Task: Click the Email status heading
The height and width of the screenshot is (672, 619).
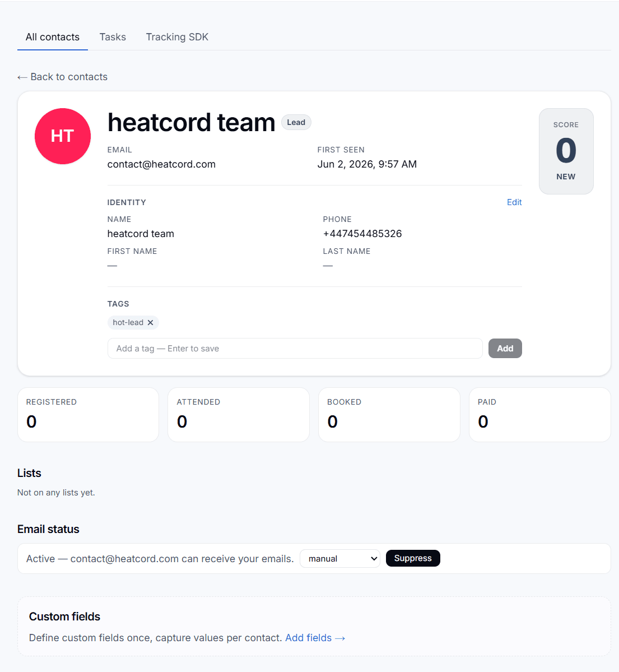Action: click(x=48, y=529)
